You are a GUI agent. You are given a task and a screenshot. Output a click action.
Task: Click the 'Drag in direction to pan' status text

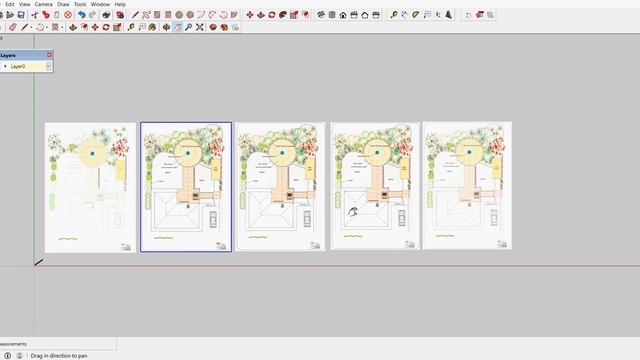(x=59, y=356)
